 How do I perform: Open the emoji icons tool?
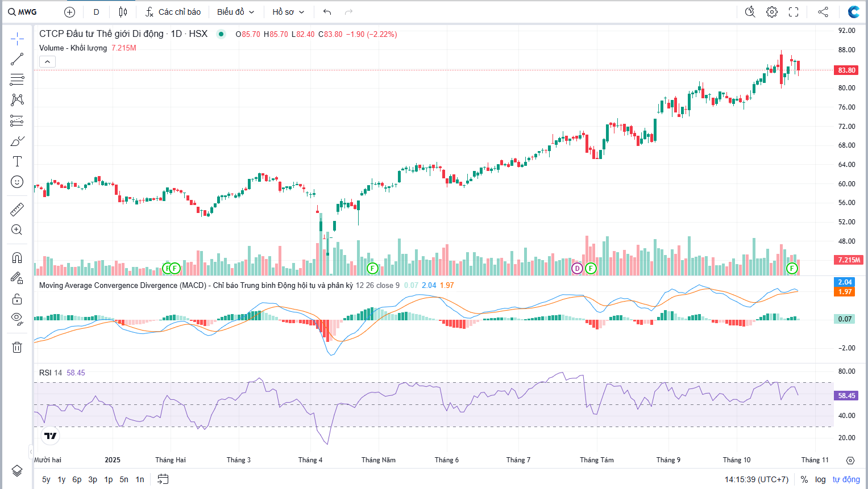point(17,182)
